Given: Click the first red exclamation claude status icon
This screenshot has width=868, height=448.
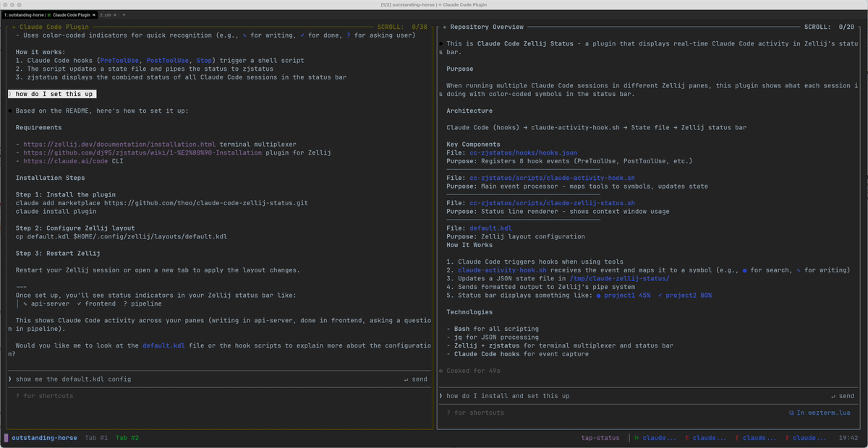Looking at the screenshot, I should 686,438.
